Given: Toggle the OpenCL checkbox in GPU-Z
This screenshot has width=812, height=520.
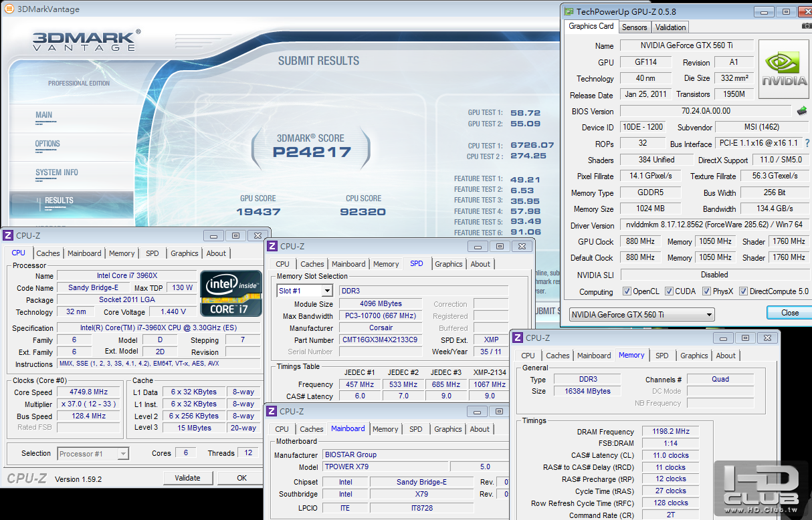Looking at the screenshot, I should click(x=627, y=291).
